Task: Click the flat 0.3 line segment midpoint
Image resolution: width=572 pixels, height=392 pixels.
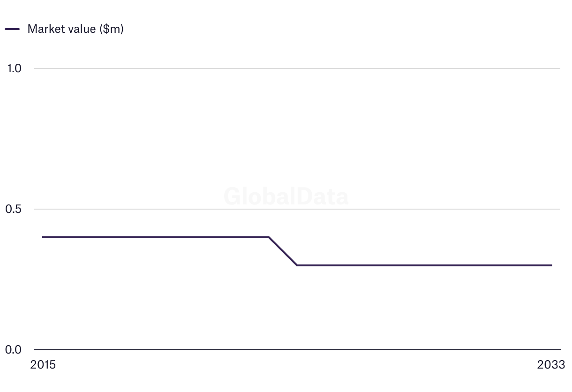Action: click(424, 265)
